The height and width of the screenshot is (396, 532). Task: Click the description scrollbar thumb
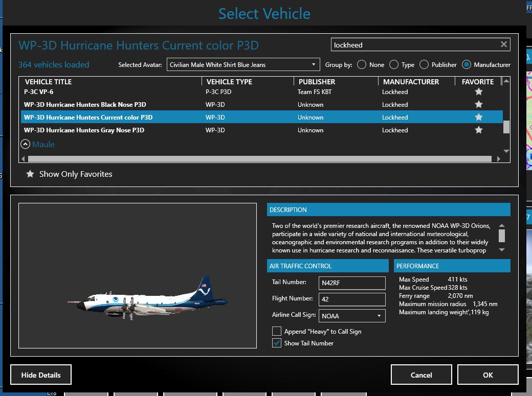[502, 236]
